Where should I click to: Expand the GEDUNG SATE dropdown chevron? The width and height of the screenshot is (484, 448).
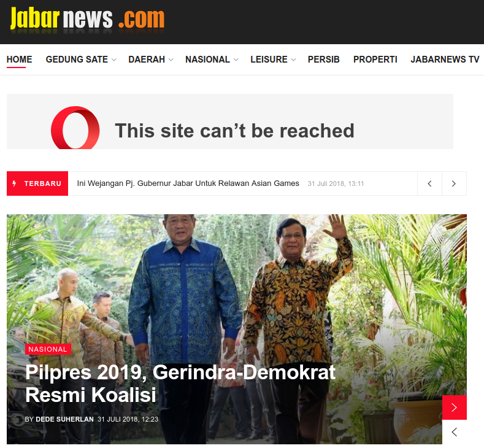coord(114,60)
